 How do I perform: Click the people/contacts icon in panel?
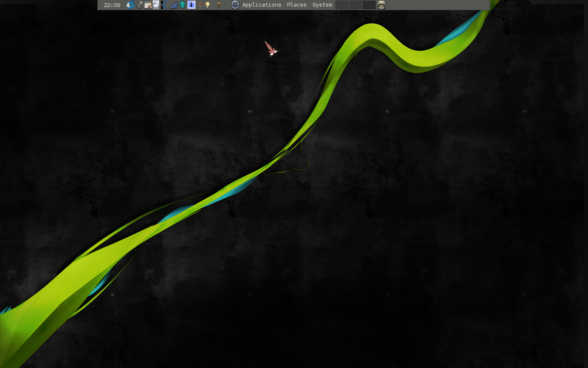point(200,5)
